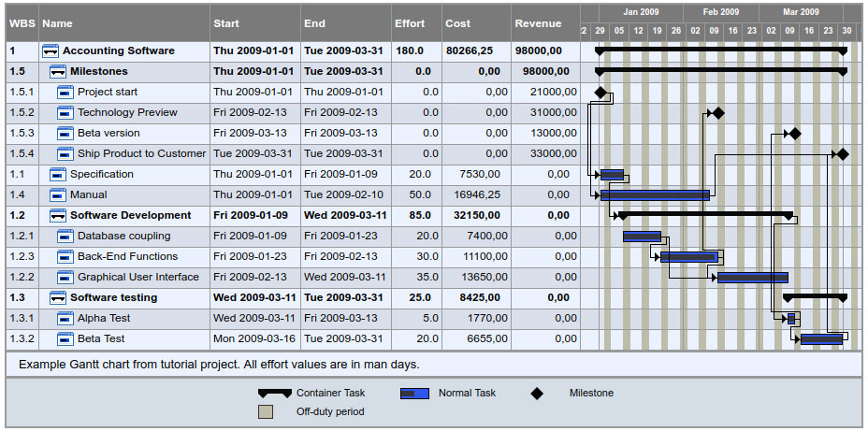Viewport: 868px width, 431px height.
Task: Click the Software Development summary bar in chart
Action: point(705,215)
